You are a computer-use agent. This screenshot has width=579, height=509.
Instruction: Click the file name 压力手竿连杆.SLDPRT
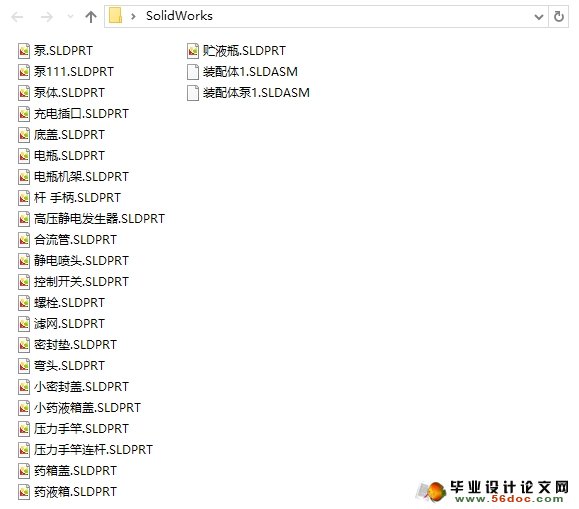click(x=93, y=451)
